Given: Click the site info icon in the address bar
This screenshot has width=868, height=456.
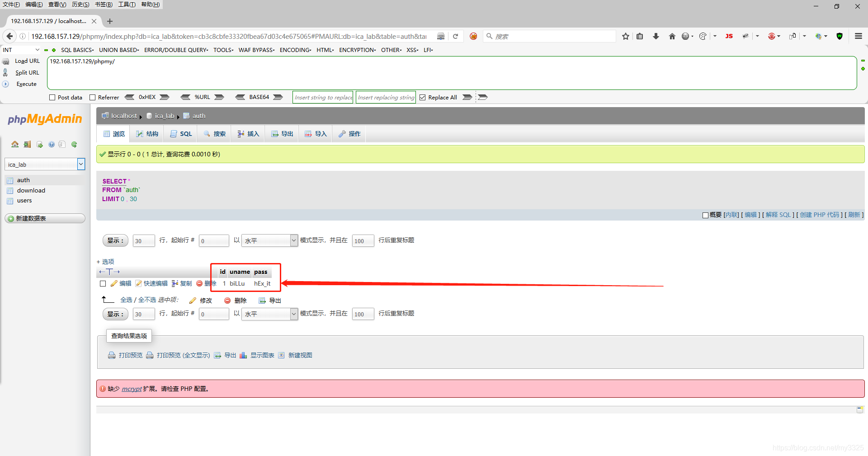Looking at the screenshot, I should pos(23,36).
